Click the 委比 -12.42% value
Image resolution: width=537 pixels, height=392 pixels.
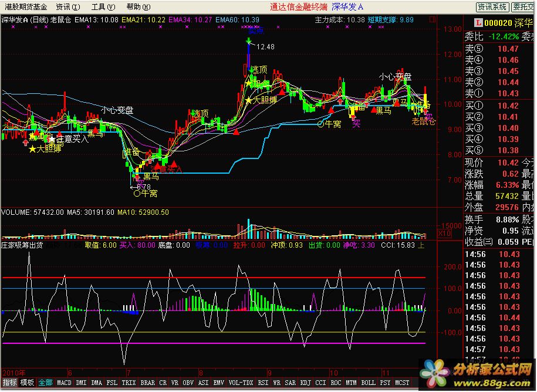pos(504,36)
